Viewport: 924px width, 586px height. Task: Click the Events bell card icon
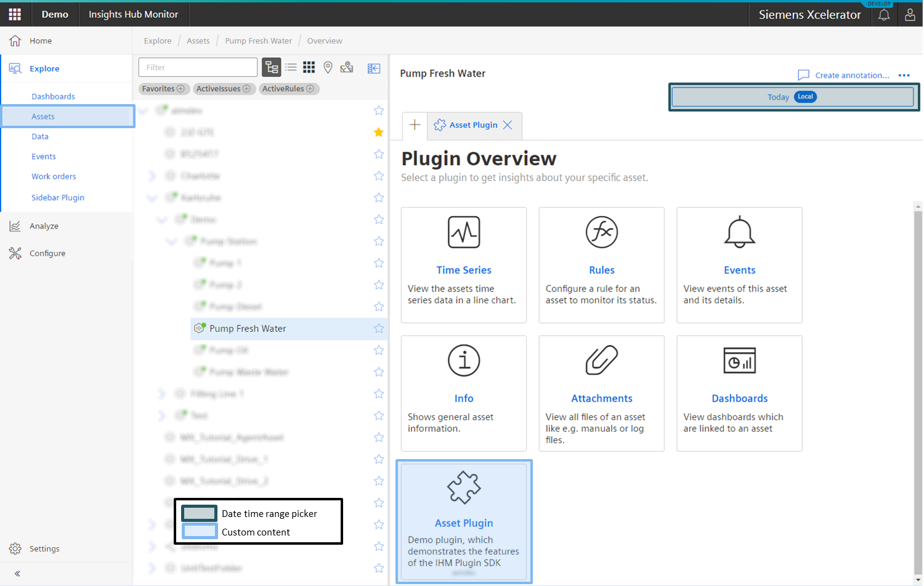coord(740,232)
